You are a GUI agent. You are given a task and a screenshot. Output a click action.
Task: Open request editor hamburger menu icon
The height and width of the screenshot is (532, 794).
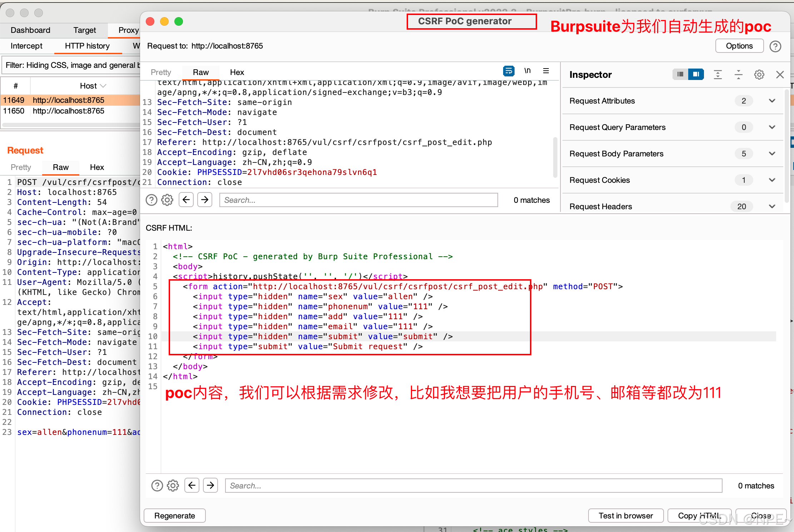click(x=546, y=71)
